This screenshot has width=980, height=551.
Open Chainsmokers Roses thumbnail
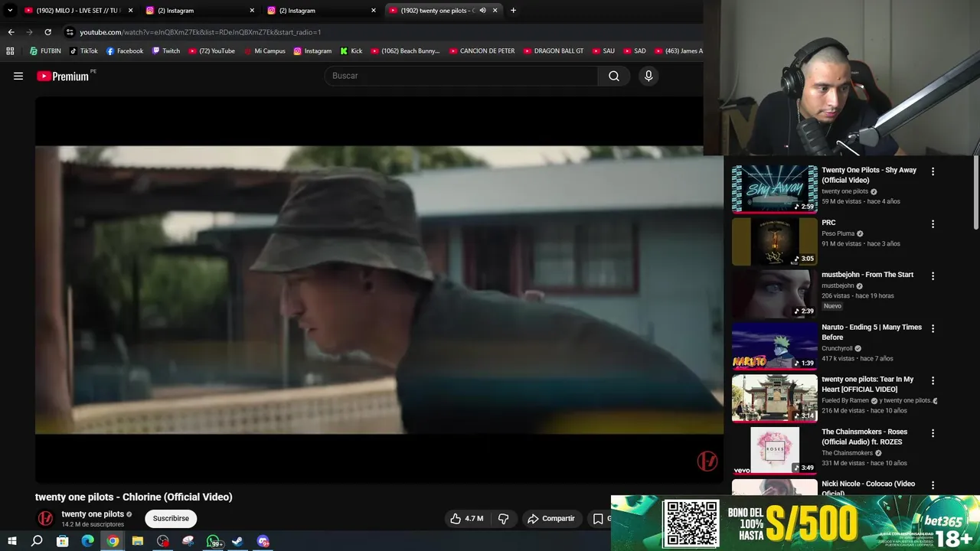(x=774, y=451)
